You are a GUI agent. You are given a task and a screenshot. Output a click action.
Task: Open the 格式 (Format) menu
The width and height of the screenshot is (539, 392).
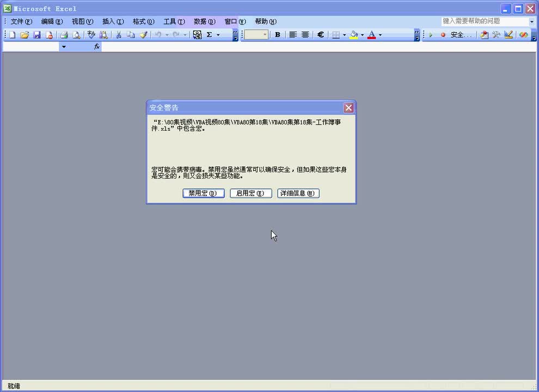[x=144, y=22]
